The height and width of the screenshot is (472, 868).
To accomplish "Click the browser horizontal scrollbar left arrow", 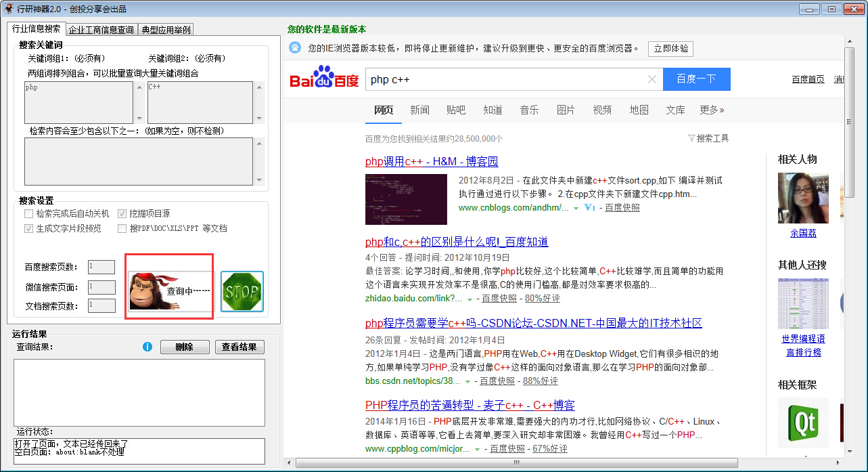I will coord(289,463).
